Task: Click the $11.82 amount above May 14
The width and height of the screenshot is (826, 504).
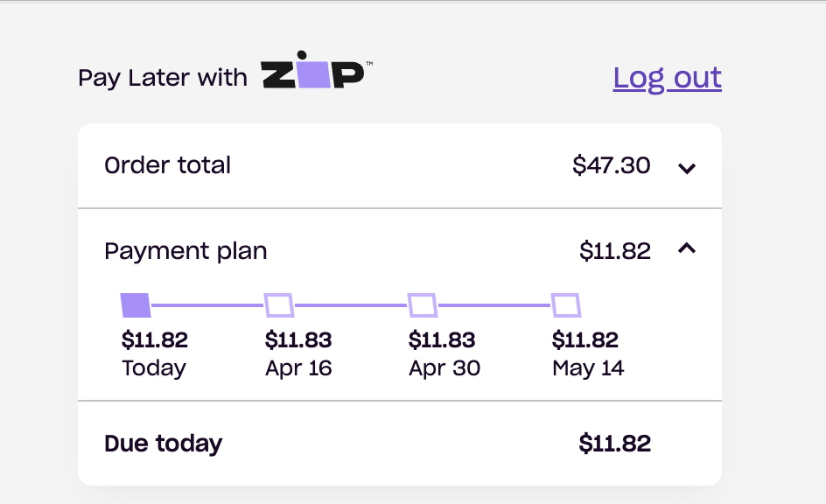Action: [x=585, y=339]
